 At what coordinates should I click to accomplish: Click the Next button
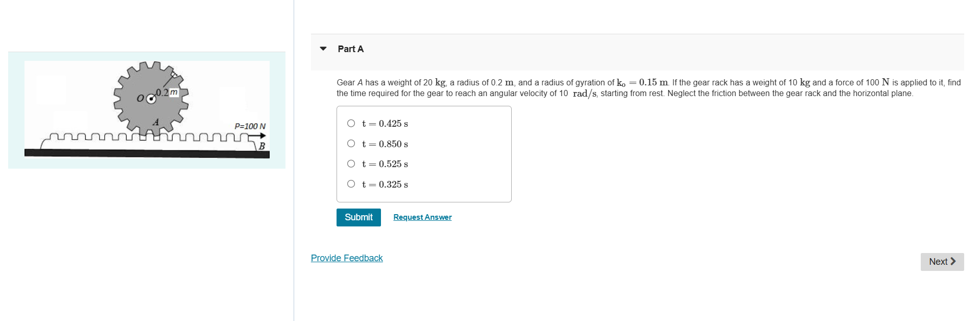pos(941,262)
